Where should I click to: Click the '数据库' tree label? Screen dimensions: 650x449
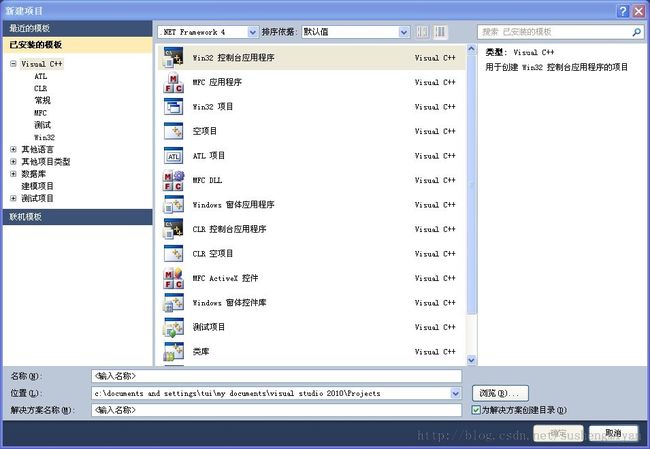[34, 174]
